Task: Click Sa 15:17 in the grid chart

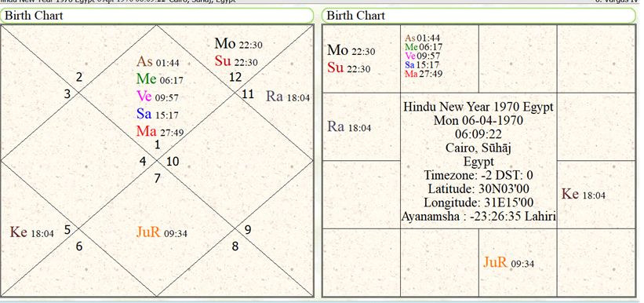Action: (422, 65)
